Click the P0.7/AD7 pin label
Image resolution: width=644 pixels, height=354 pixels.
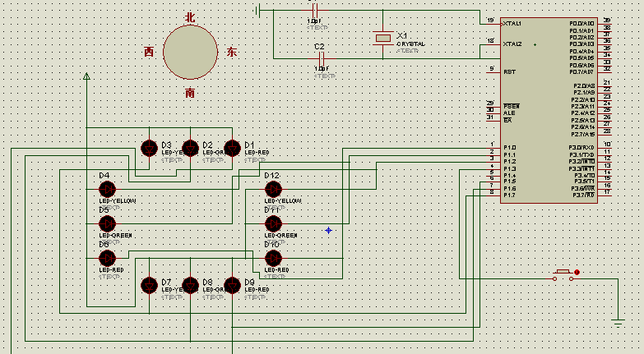[x=581, y=71]
